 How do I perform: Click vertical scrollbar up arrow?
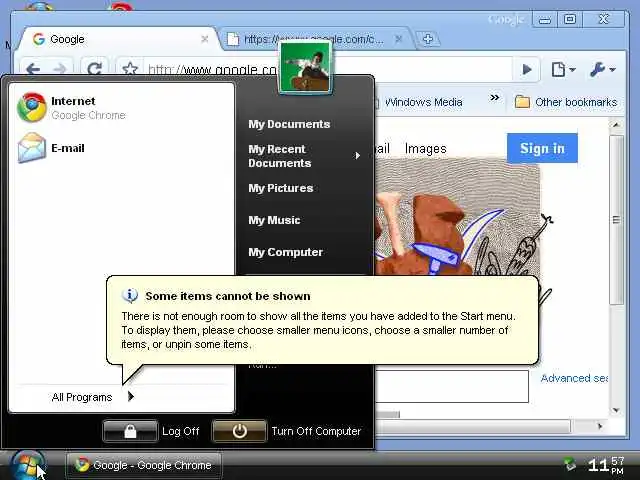tap(616, 125)
